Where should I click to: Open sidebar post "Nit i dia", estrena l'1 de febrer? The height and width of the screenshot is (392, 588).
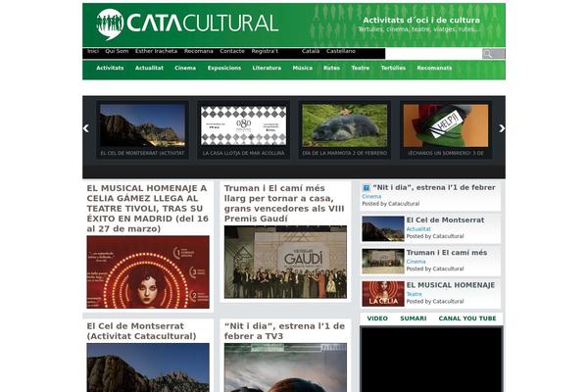(434, 187)
